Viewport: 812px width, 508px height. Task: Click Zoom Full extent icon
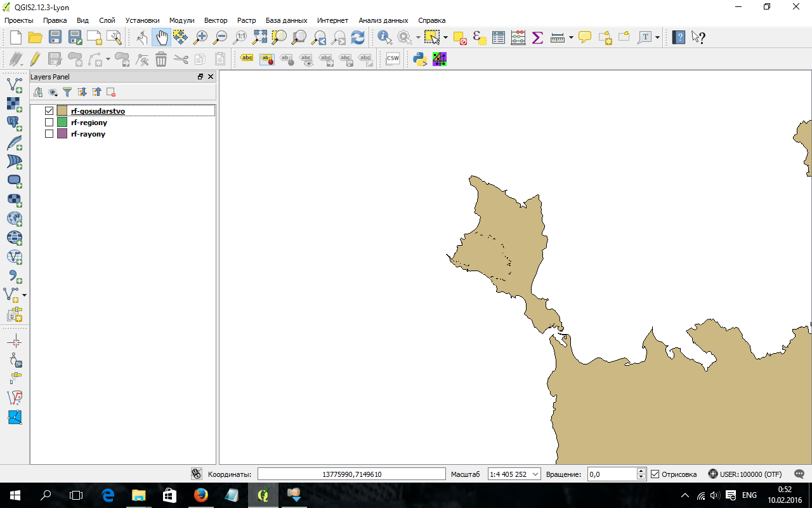[x=259, y=37]
